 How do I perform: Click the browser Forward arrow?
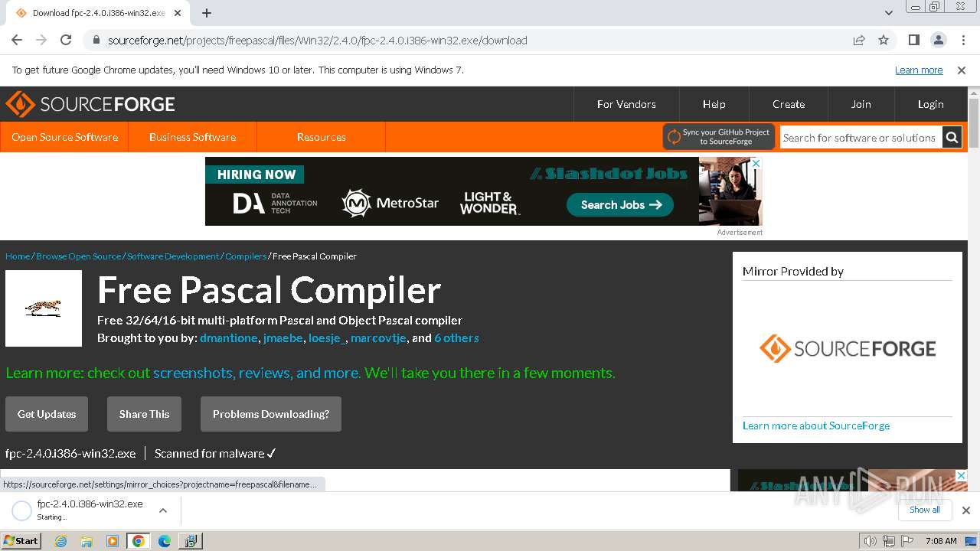click(41, 40)
